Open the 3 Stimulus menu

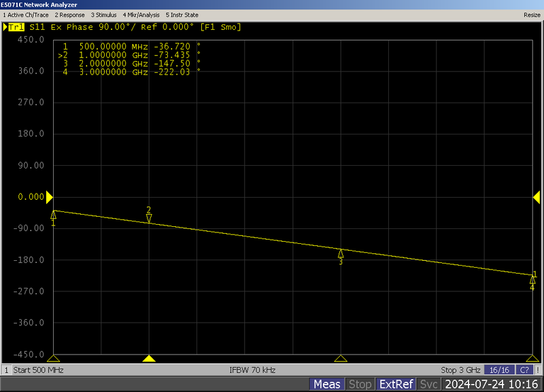105,14
